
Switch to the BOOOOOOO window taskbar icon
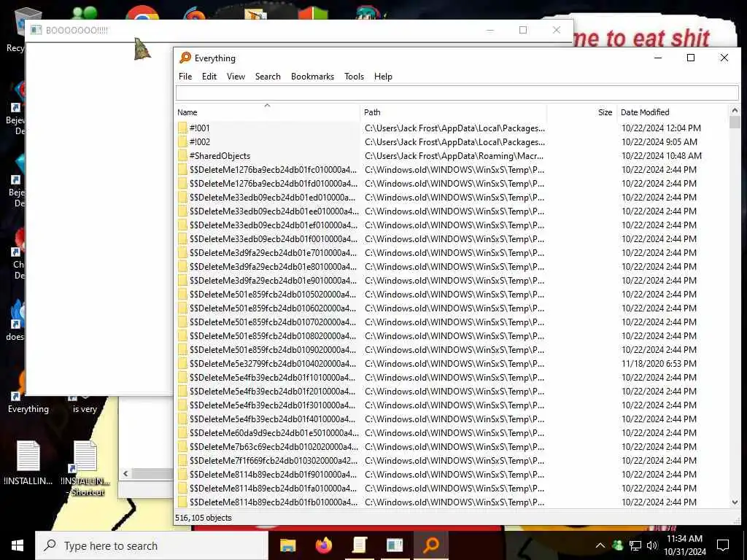395,545
